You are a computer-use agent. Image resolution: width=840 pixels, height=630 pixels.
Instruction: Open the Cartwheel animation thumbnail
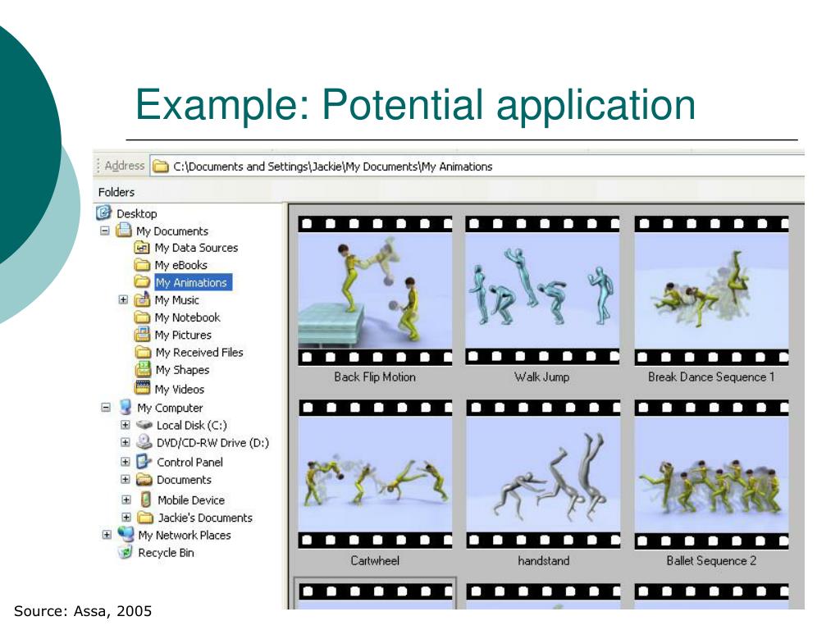pos(375,475)
